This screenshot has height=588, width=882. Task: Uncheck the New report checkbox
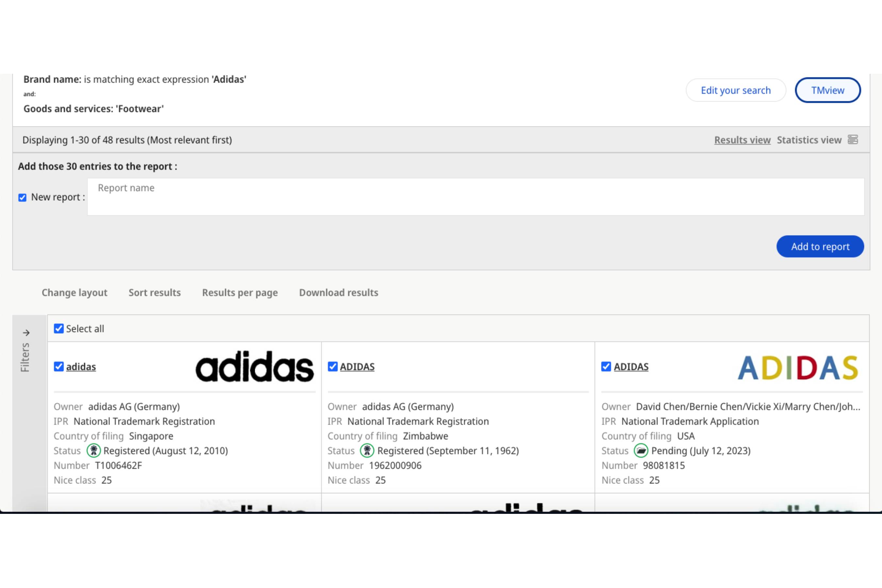pos(23,198)
